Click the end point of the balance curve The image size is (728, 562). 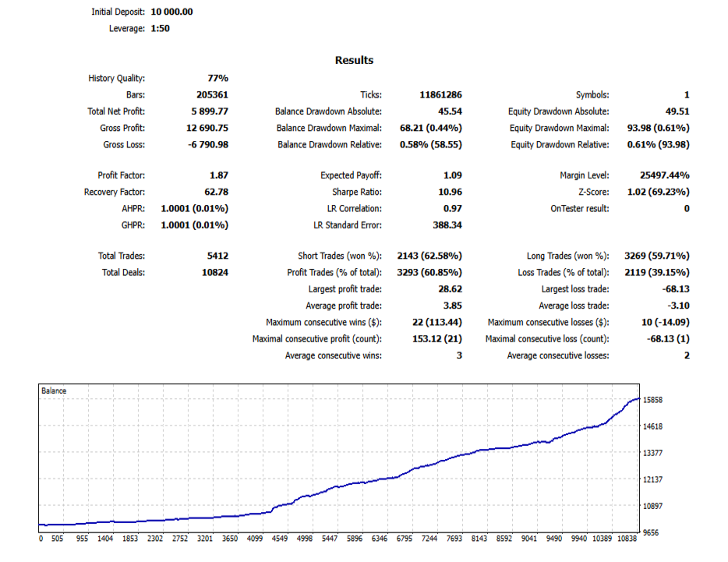click(639, 398)
